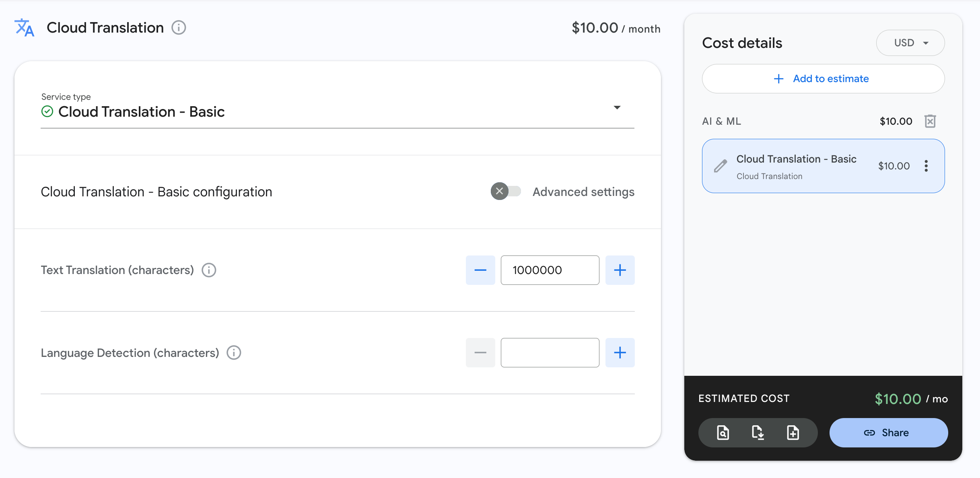The height and width of the screenshot is (478, 980).
Task: Click the Cloud Translation logo icon
Action: pyautogui.click(x=25, y=28)
